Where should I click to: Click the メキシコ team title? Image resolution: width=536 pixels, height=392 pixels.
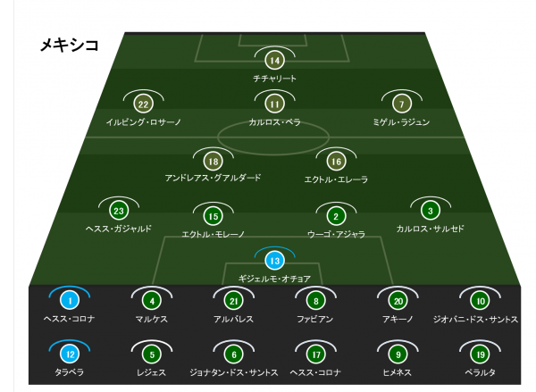click(x=70, y=46)
